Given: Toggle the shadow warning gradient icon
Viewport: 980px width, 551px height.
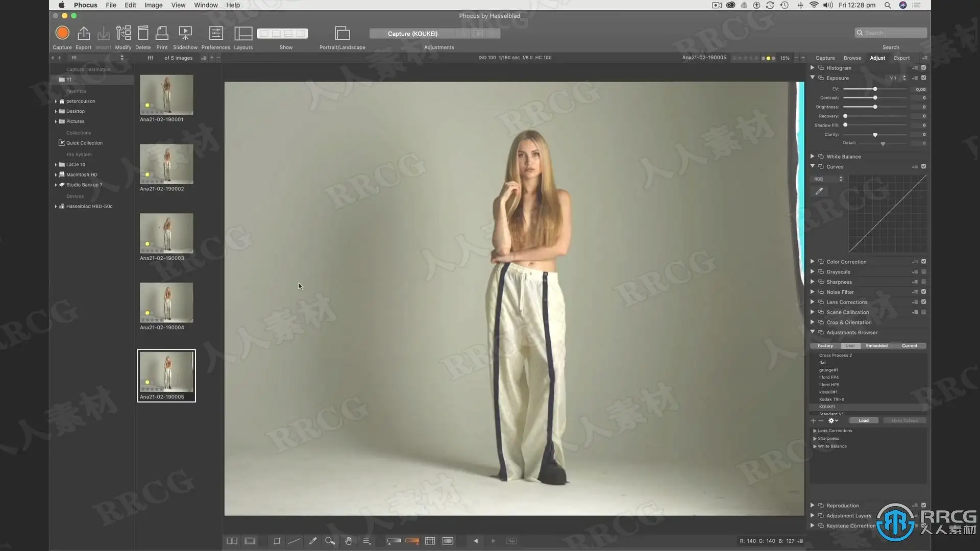Looking at the screenshot, I should pyautogui.click(x=394, y=541).
